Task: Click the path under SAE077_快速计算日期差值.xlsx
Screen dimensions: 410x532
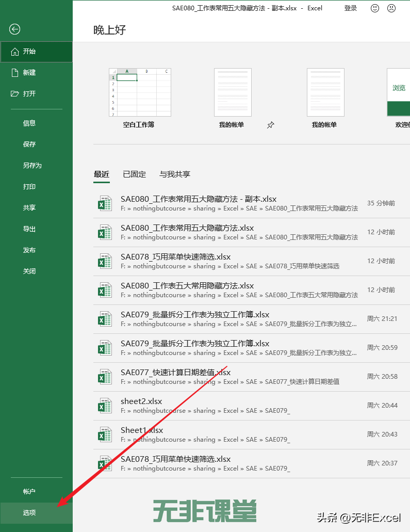Action: point(230,382)
